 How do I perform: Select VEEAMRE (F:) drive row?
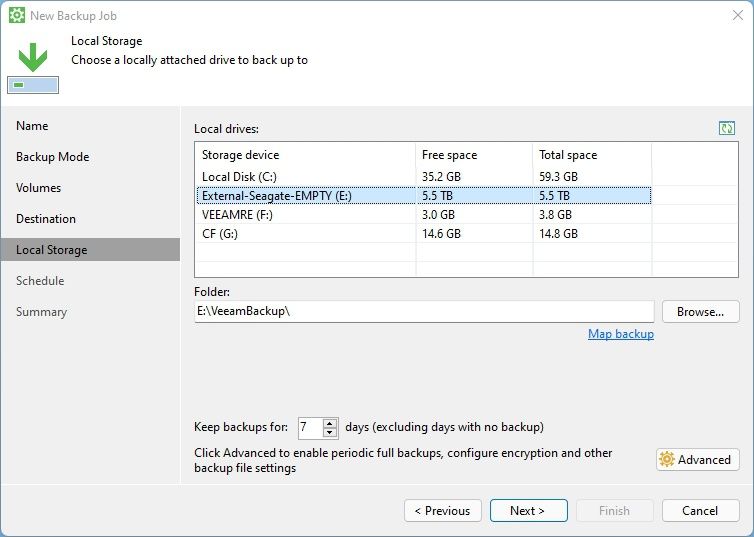[x=423, y=214]
